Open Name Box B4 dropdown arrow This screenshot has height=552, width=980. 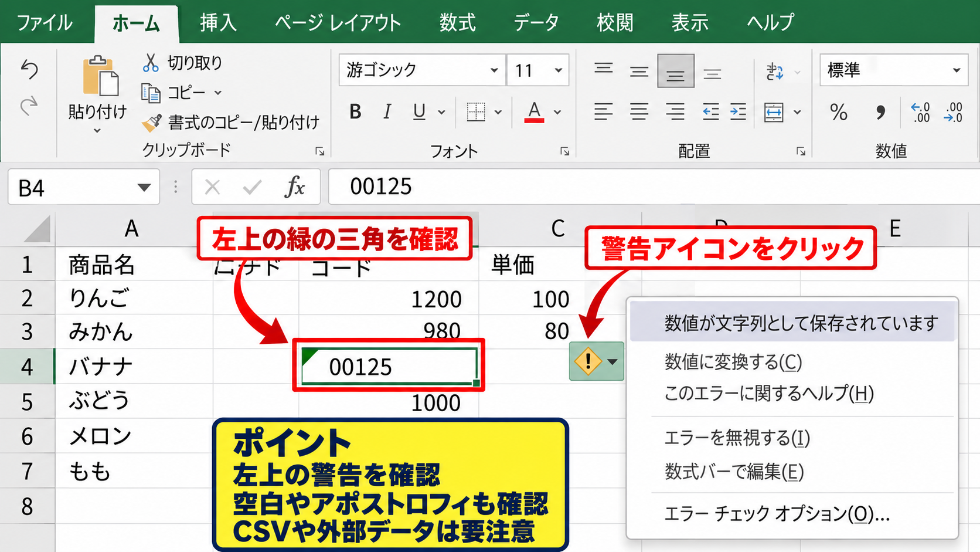tap(144, 188)
